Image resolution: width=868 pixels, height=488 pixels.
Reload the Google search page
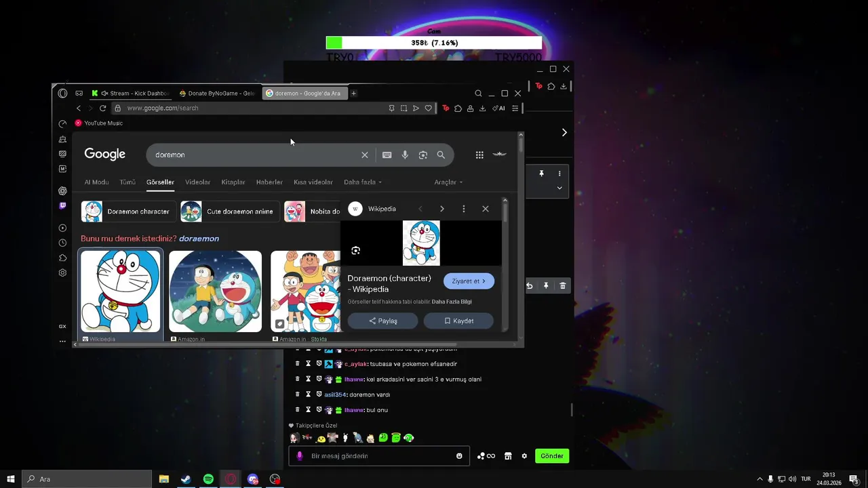102,108
